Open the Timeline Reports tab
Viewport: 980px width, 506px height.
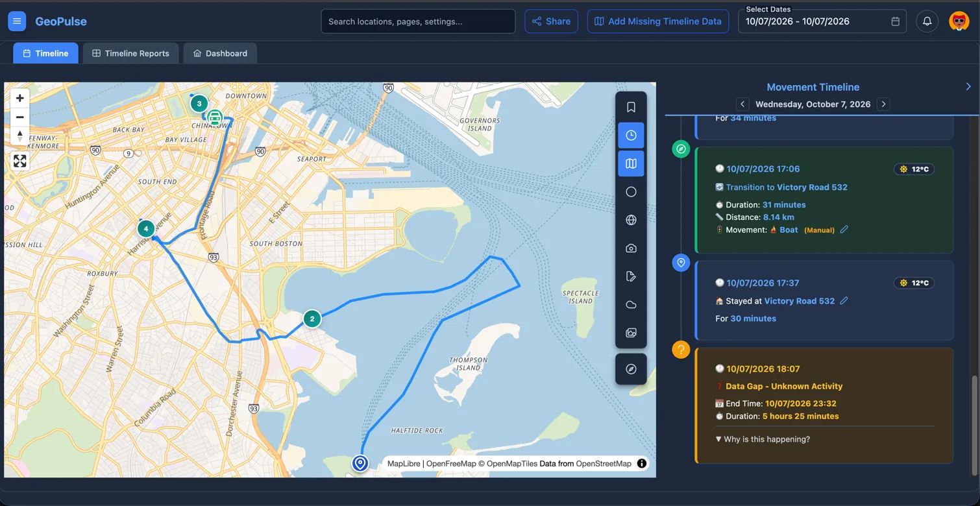(130, 53)
